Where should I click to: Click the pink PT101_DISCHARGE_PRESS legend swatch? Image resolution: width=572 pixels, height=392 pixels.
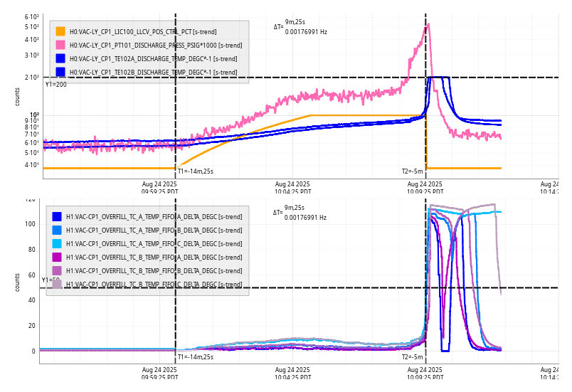[x=60, y=45]
